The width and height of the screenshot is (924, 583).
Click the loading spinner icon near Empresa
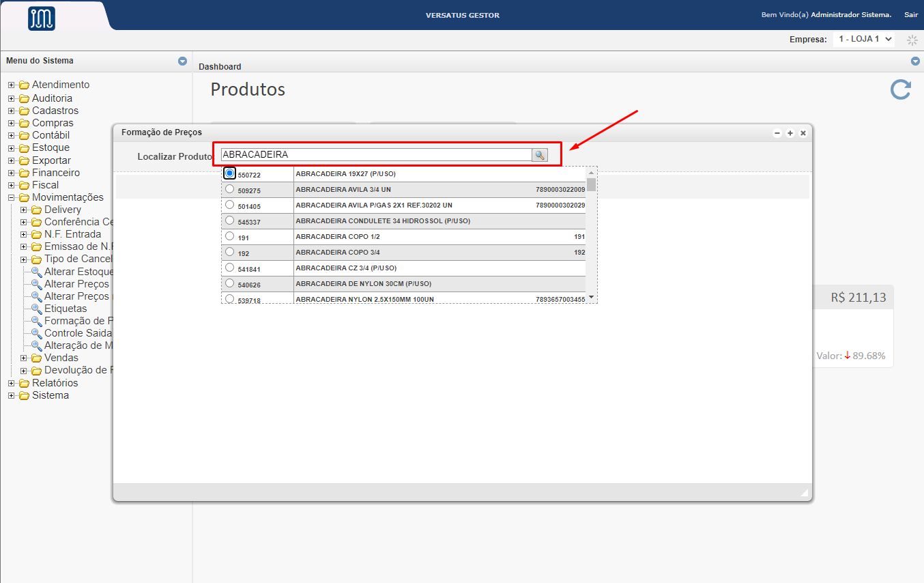tap(912, 40)
